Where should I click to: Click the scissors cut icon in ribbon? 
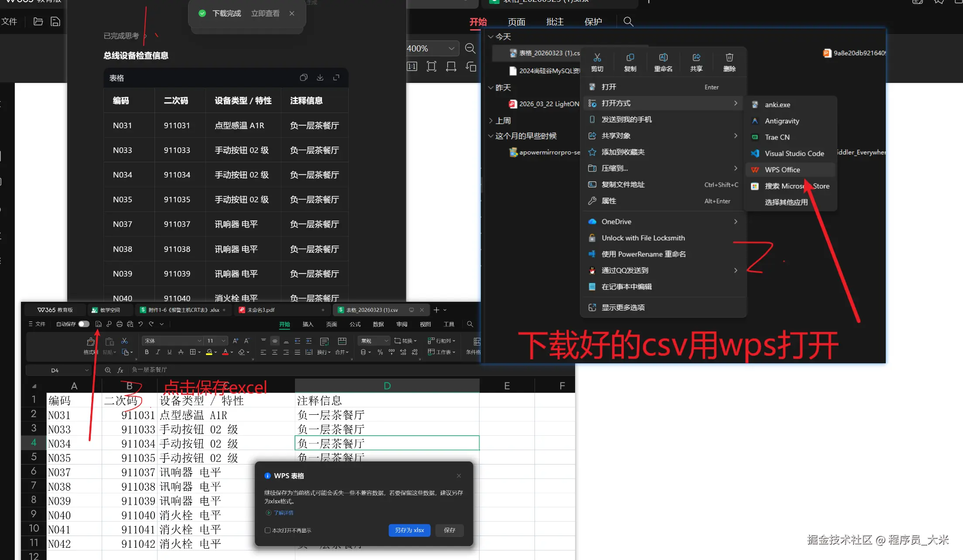pos(124,341)
